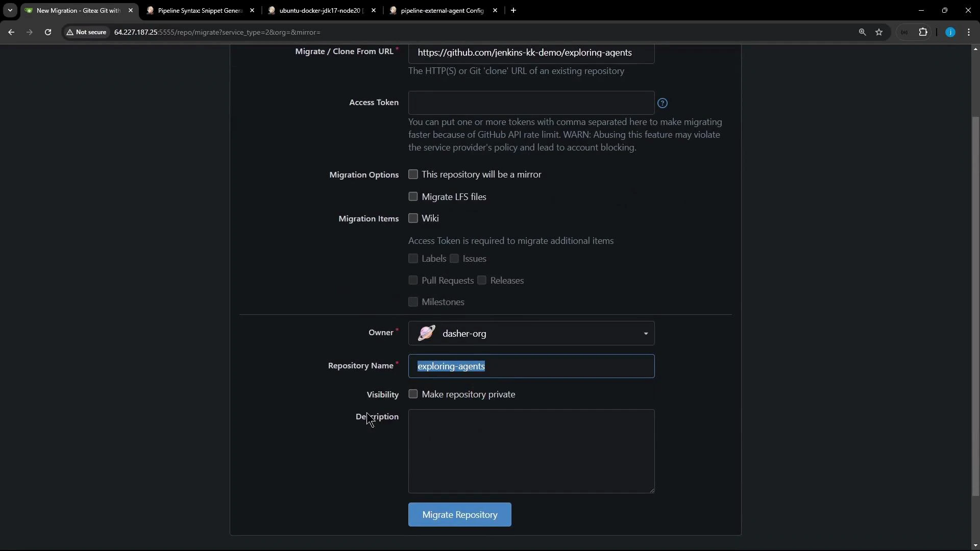980x551 pixels.
Task: Click the browser three-dot menu
Action: point(969,32)
